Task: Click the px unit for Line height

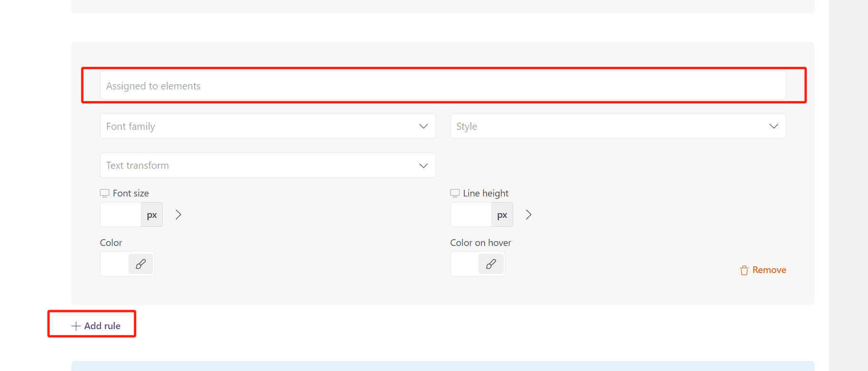Action: click(x=502, y=215)
